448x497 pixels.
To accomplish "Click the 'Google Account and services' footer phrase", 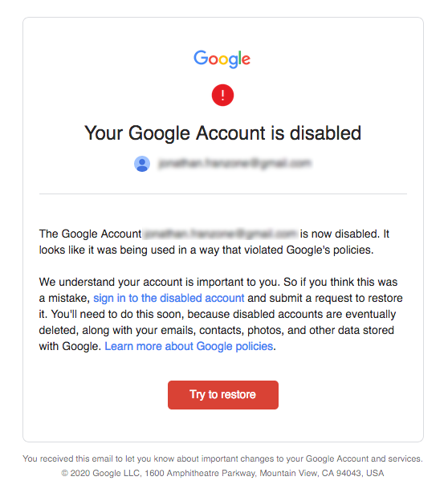I will point(364,458).
